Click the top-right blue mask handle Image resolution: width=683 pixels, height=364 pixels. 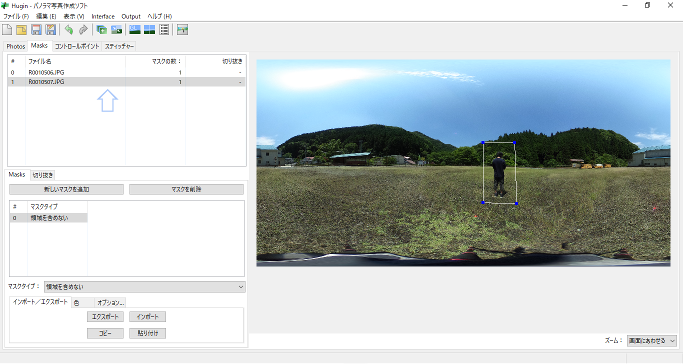(514, 142)
